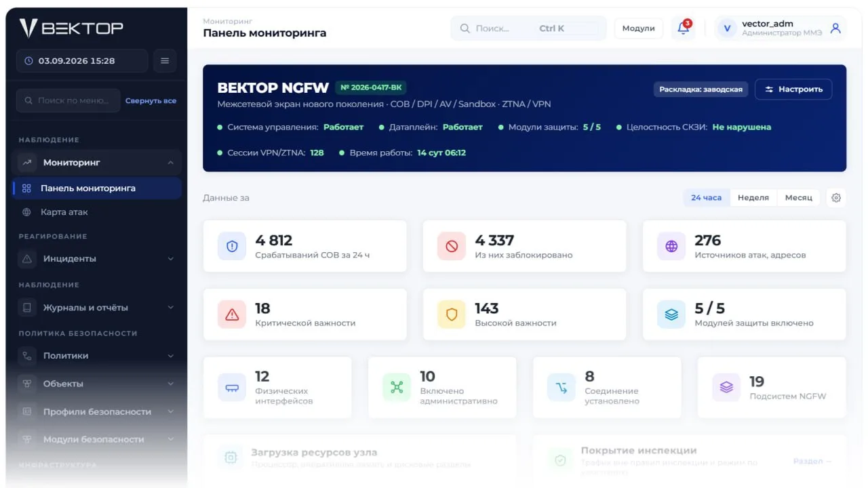
Task: Switch data period to Месяц
Action: [x=798, y=198]
